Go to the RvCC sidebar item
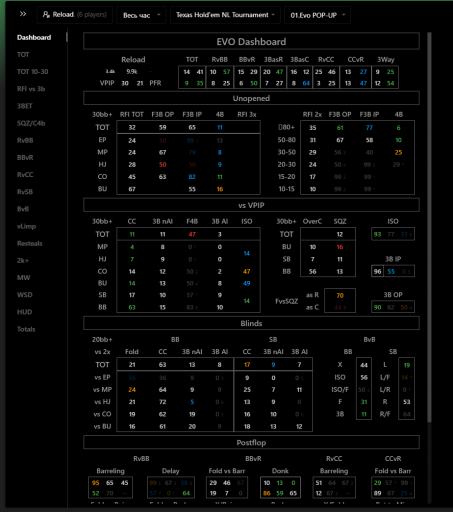Screen dimensions: 453x512 25,175
